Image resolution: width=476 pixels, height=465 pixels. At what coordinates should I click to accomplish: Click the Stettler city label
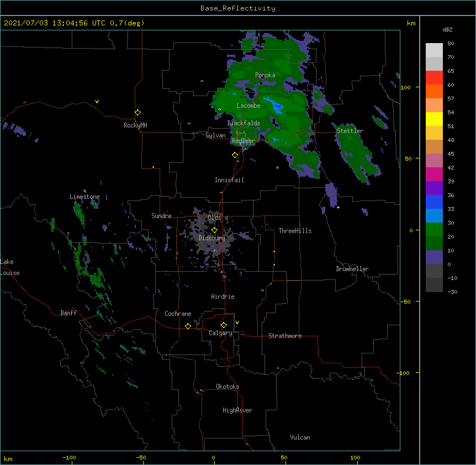(350, 131)
